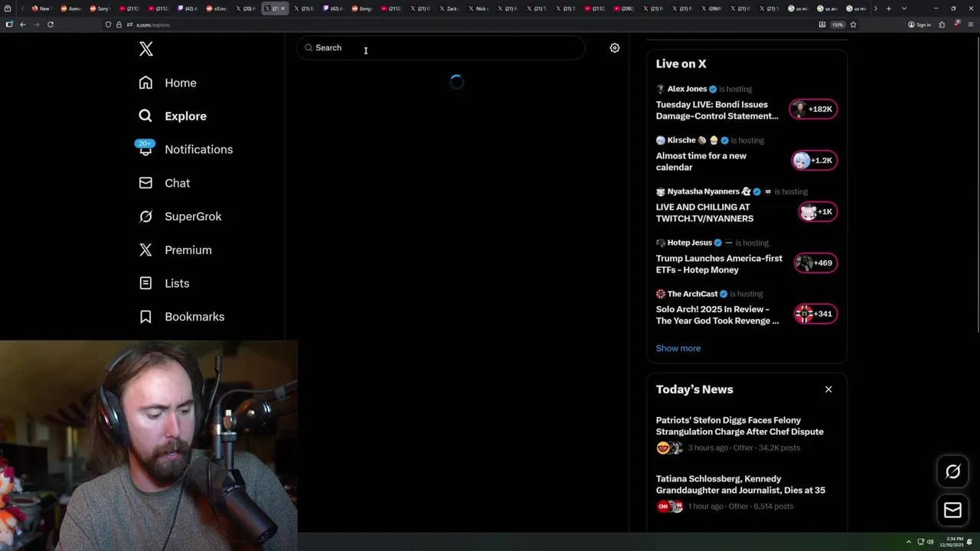980x551 pixels.
Task: Open the extensions puzzle icon
Action: click(x=942, y=24)
